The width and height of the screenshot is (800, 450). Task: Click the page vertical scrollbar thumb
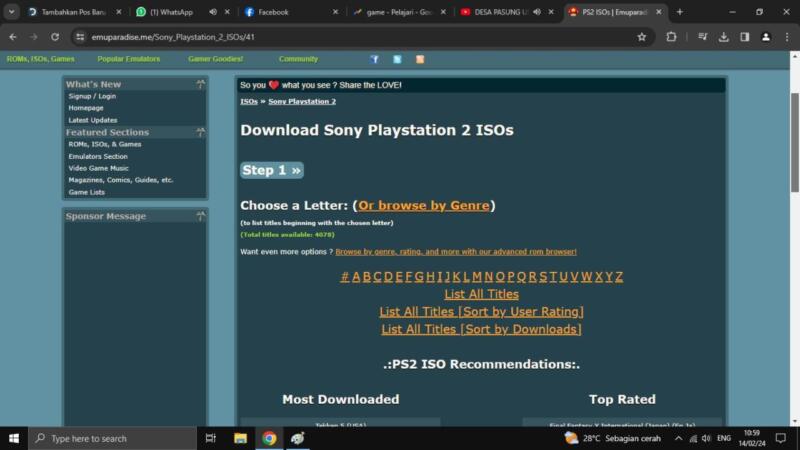[794, 143]
